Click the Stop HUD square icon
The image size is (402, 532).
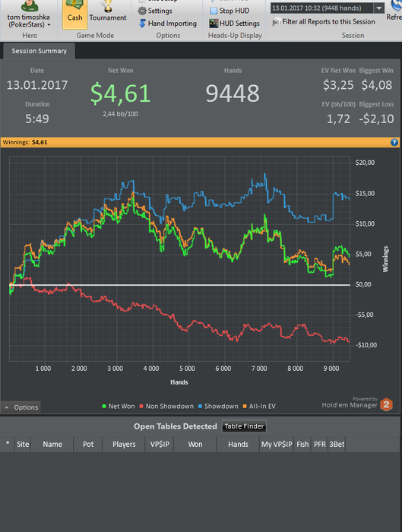214,11
